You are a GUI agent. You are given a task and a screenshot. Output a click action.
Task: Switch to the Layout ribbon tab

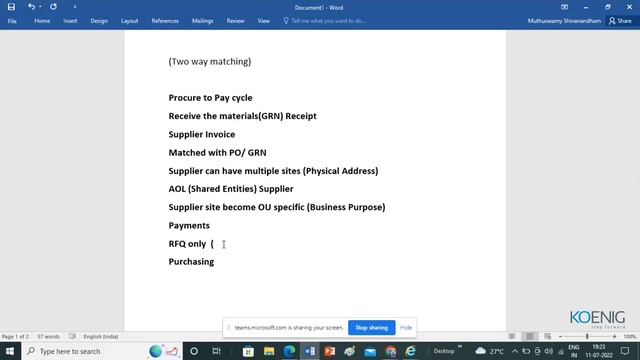(129, 21)
